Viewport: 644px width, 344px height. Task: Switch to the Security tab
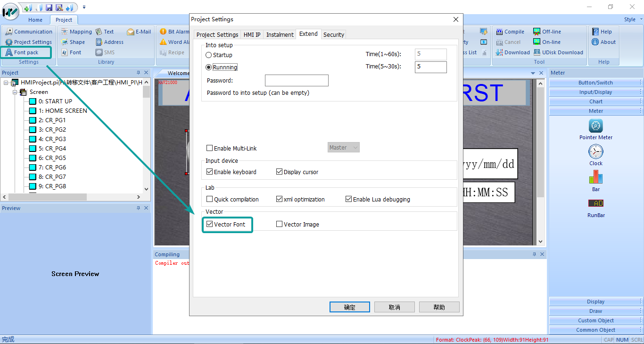click(334, 34)
